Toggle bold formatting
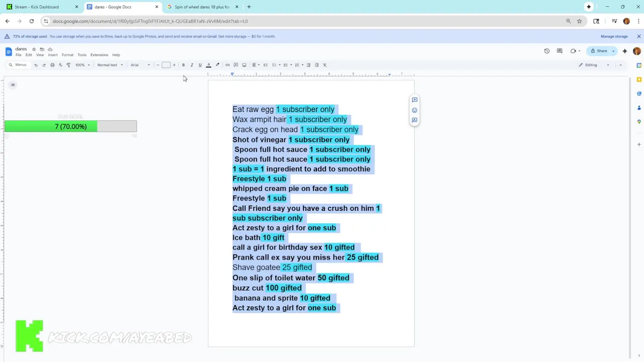The width and height of the screenshot is (644, 362). 183,65
